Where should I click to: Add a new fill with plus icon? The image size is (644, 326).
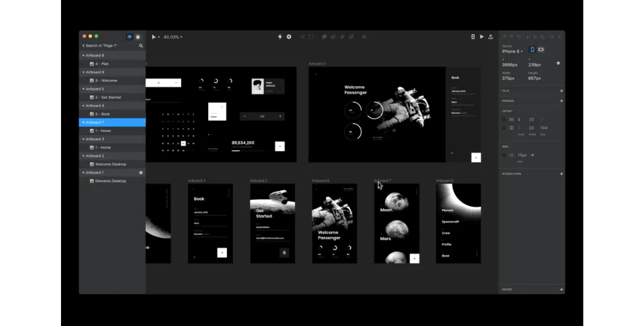[562, 91]
